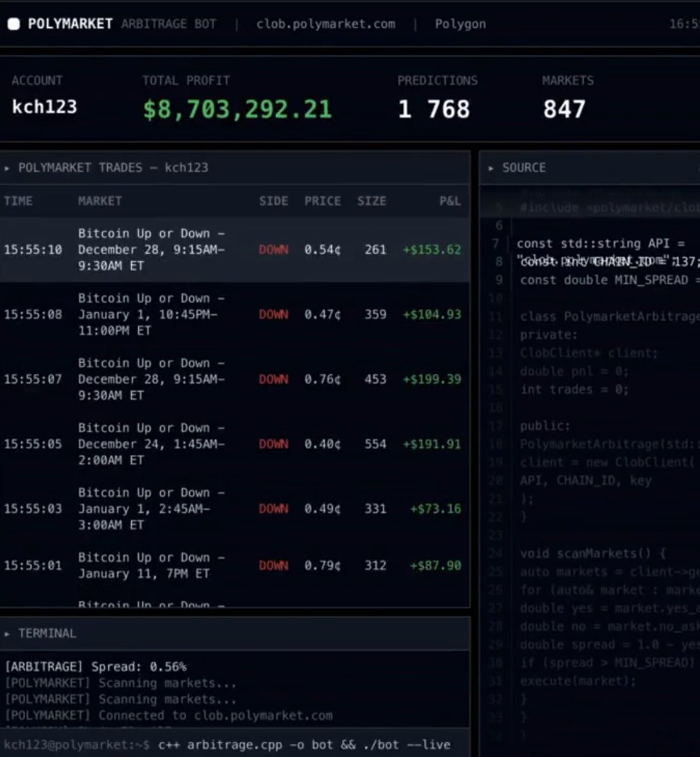The width and height of the screenshot is (700, 757).
Task: Click the source line void scanMarkets()
Action: (x=593, y=554)
